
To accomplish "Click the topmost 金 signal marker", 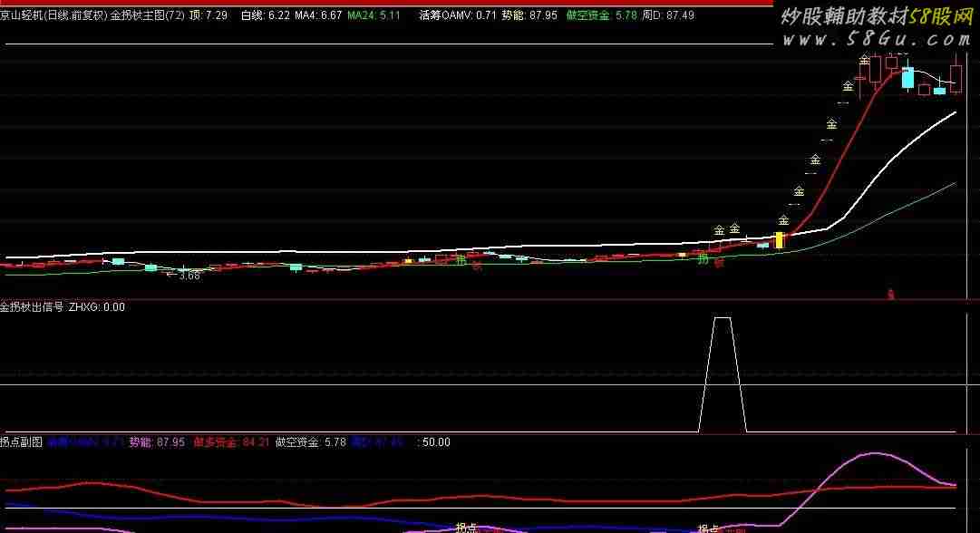I will pos(865,60).
